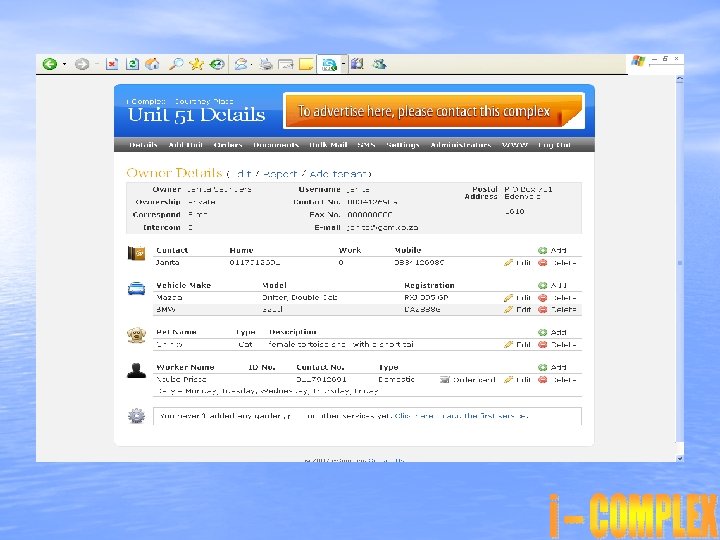Click the Refresh page icon

[132, 64]
